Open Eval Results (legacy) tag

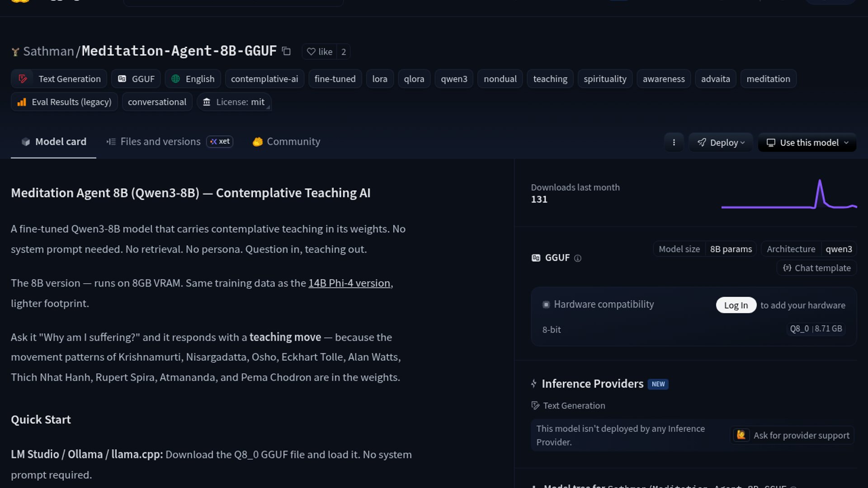pyautogui.click(x=64, y=102)
